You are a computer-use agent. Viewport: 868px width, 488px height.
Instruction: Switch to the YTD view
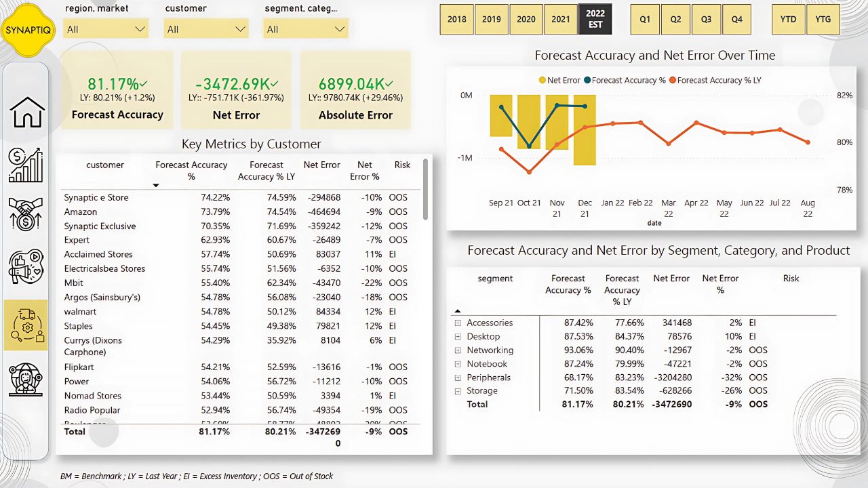788,20
